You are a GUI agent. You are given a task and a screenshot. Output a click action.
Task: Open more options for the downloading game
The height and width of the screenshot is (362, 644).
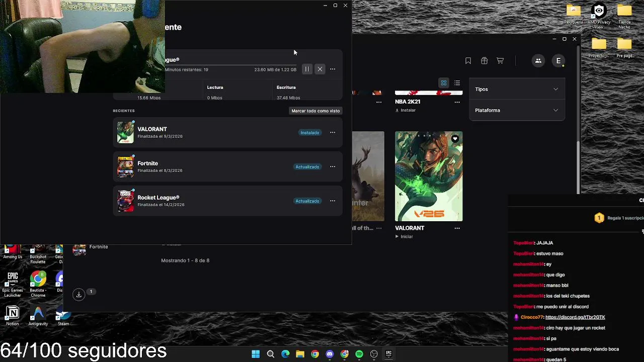coord(333,69)
